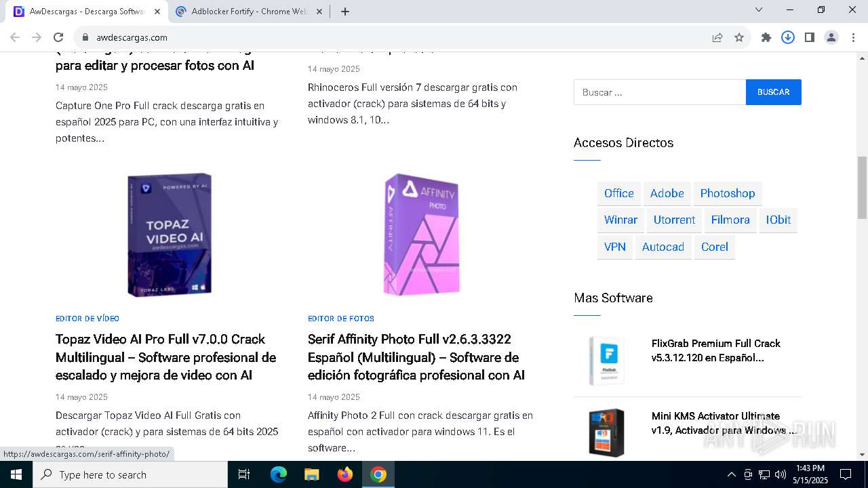Focus the Buscar search field

click(660, 92)
